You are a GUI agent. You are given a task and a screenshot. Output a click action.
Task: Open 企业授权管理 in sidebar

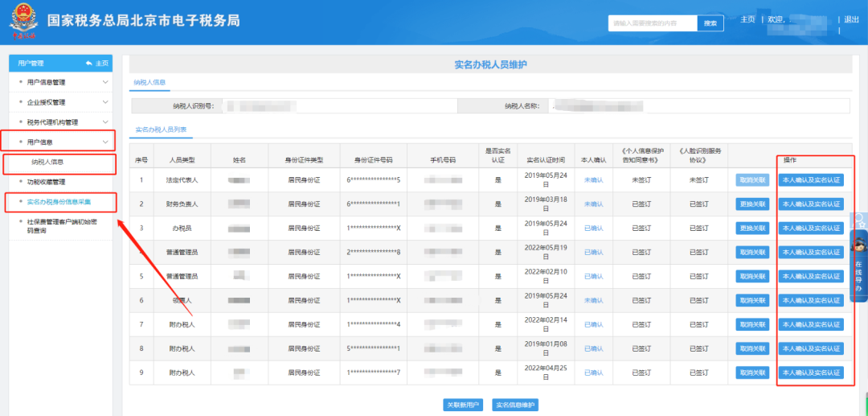[46, 102]
